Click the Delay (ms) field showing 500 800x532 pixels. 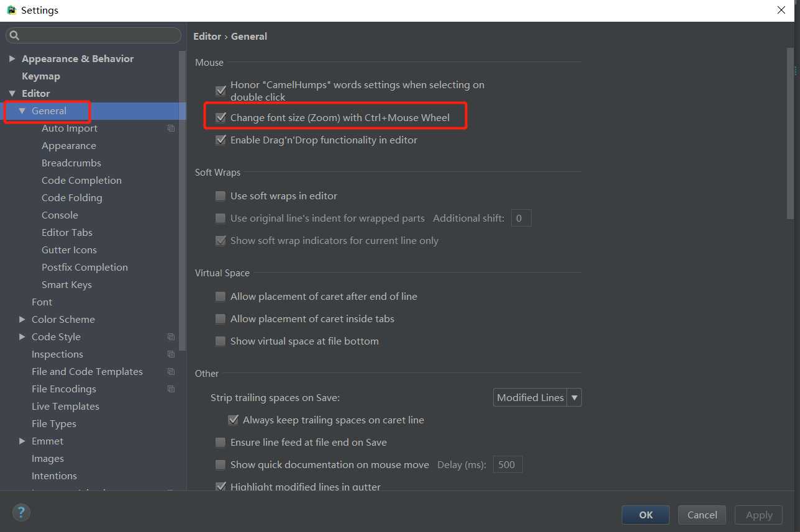pos(507,465)
